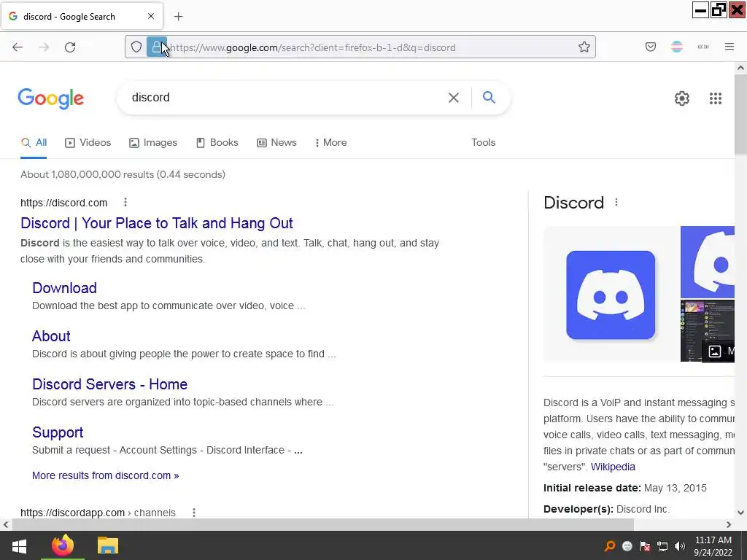This screenshot has height=560, width=747.
Task: Click the taskbar clock and date
Action: 713,546
